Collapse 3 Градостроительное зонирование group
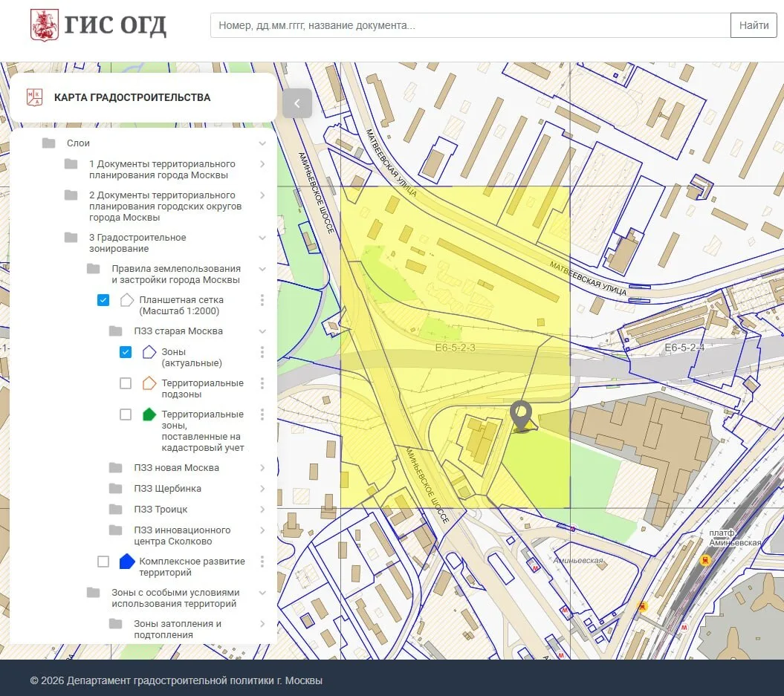This screenshot has width=784, height=696. click(x=262, y=238)
